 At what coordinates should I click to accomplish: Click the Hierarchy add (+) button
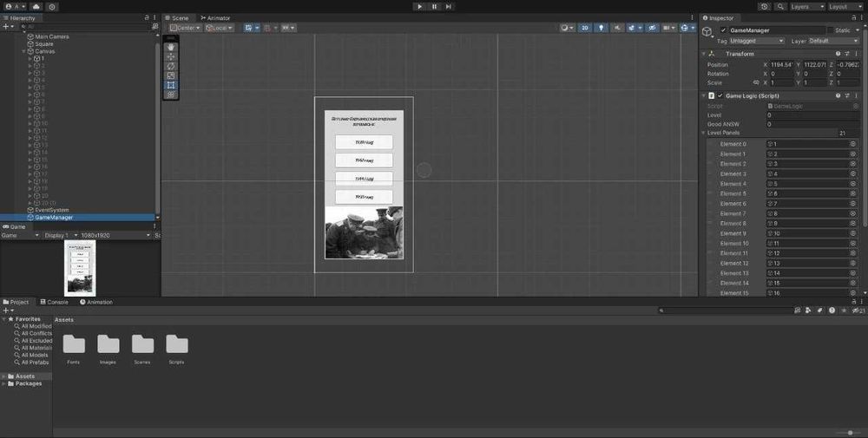8,27
